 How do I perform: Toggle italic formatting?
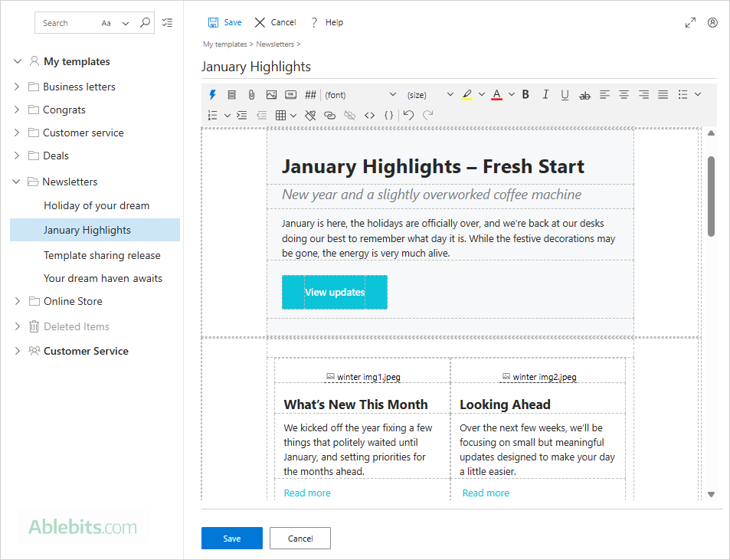[x=545, y=94]
